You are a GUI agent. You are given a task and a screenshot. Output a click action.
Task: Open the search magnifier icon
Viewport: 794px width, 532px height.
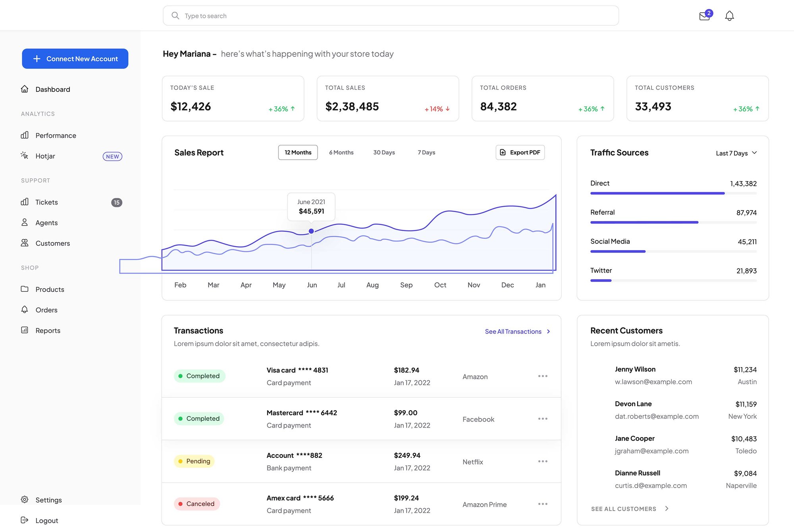175,15
